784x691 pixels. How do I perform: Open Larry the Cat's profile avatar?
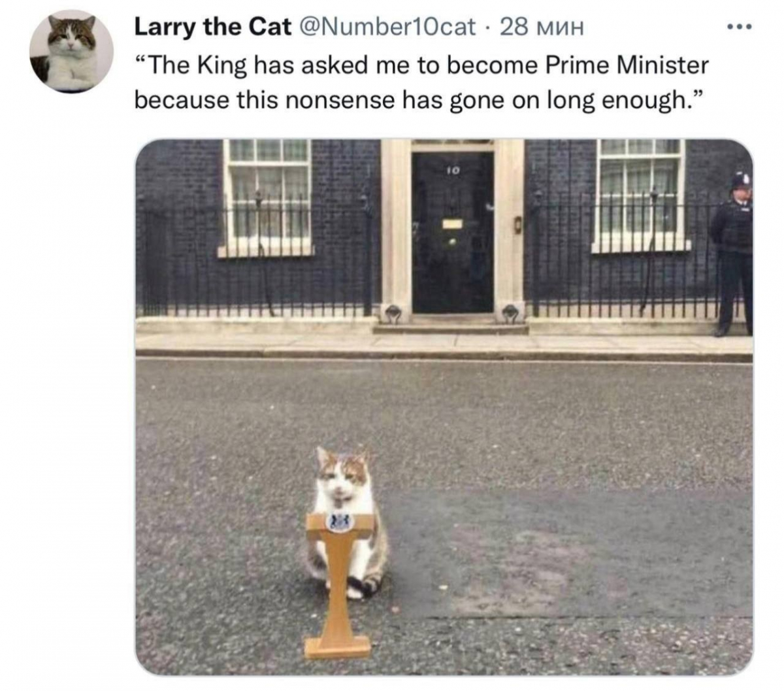click(x=72, y=51)
